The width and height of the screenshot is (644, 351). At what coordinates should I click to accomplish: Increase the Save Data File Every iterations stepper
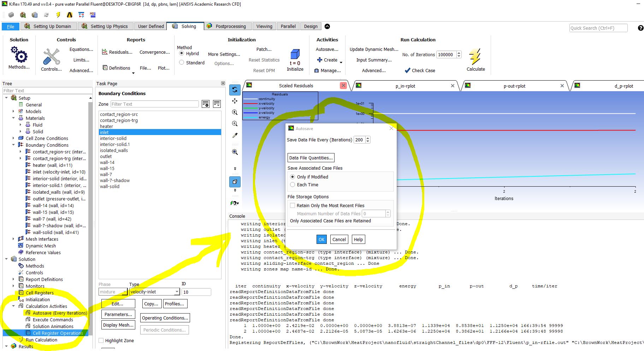tap(368, 138)
